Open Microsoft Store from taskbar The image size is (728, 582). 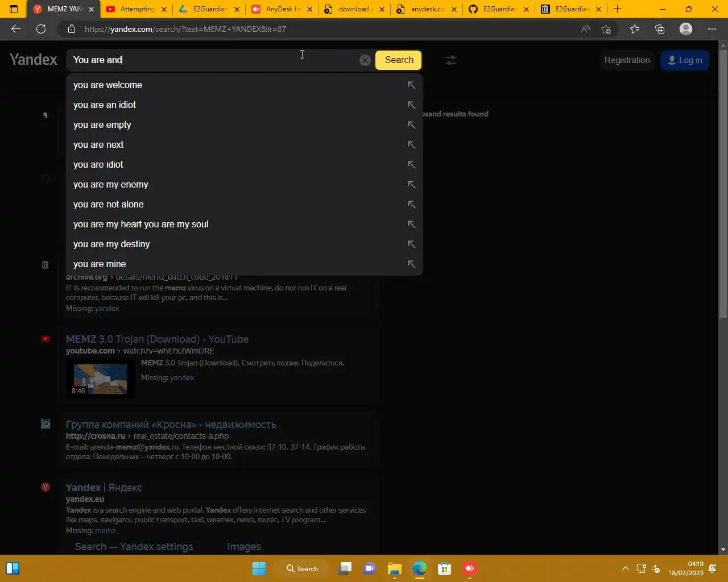445,568
